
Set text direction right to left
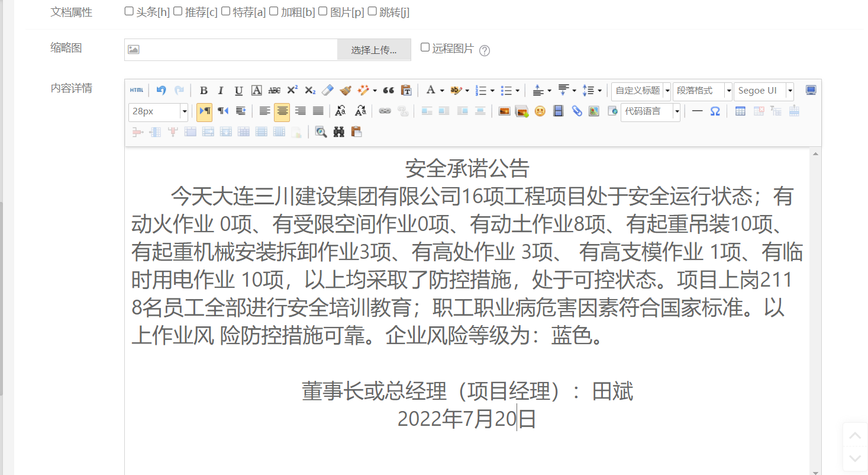point(223,111)
